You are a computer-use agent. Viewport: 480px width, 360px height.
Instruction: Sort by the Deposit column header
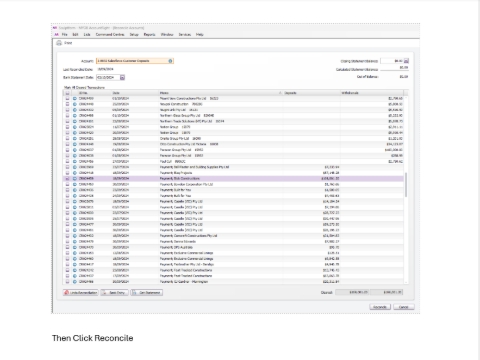(312, 93)
